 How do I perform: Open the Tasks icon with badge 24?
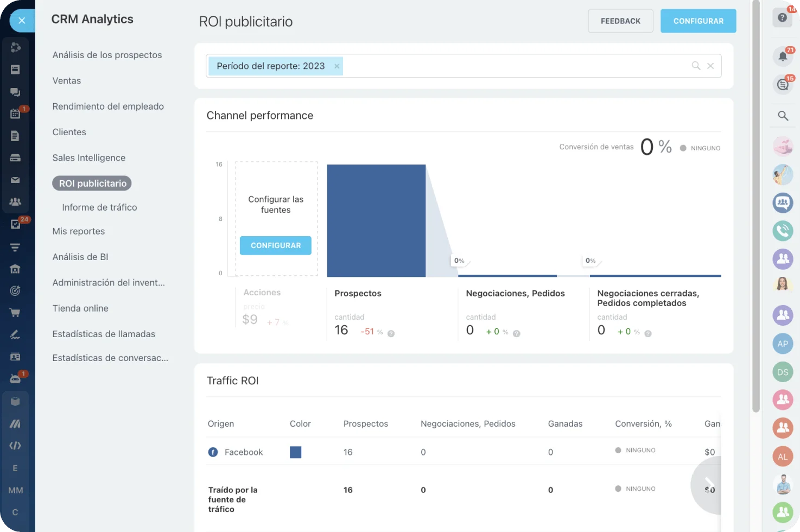point(15,224)
